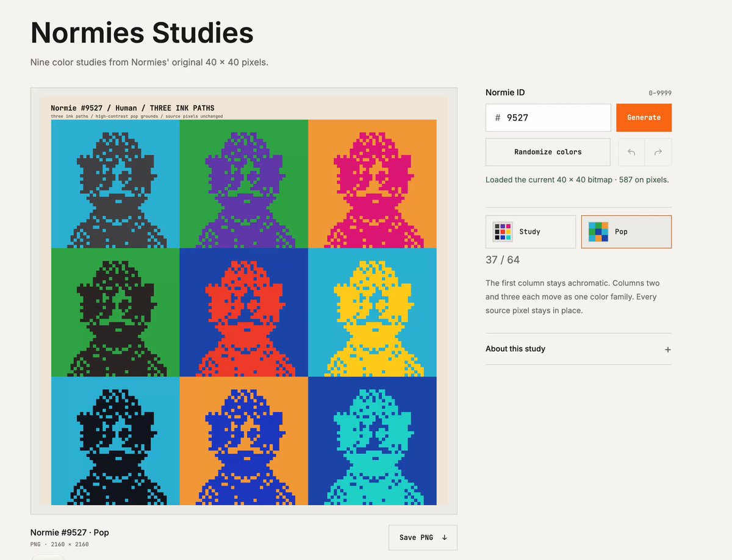The height and width of the screenshot is (560, 732).
Task: Click the Study mode swatch icon
Action: 503,232
